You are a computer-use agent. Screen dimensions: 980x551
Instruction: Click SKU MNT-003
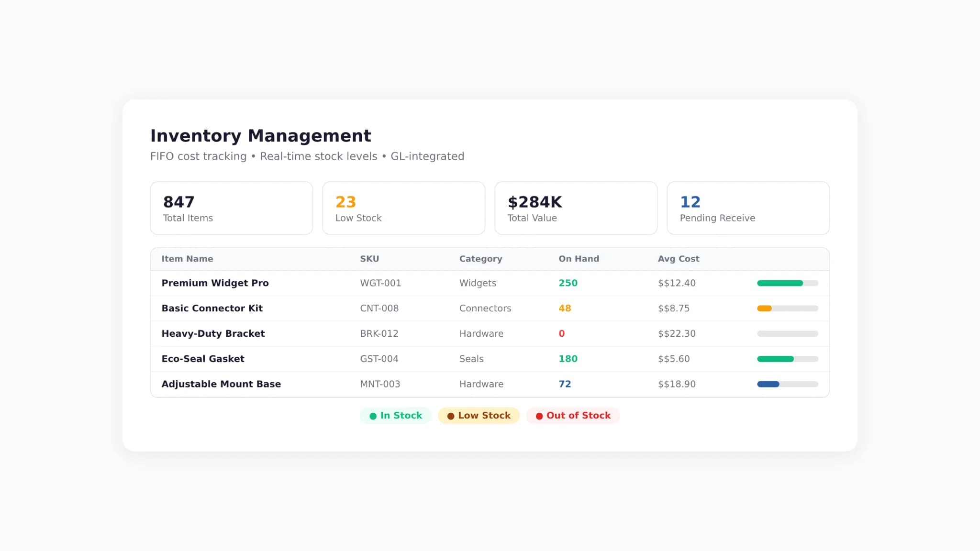point(380,384)
